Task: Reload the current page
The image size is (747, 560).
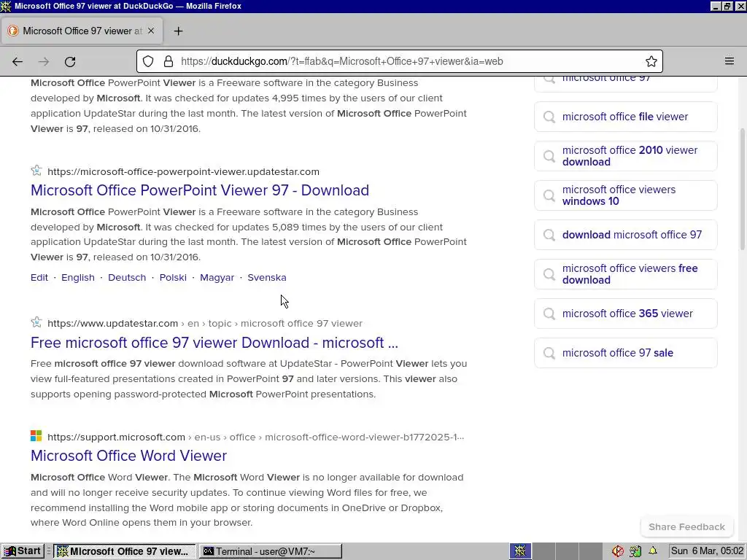Action: [x=70, y=61]
